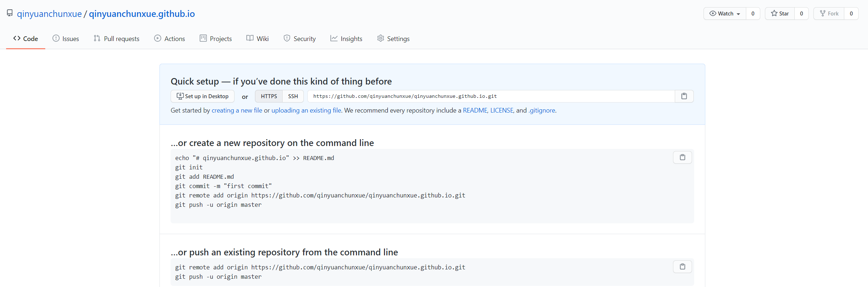Viewport: 868px width, 287px height.
Task: Copy the create new repository commands
Action: pyautogui.click(x=682, y=157)
